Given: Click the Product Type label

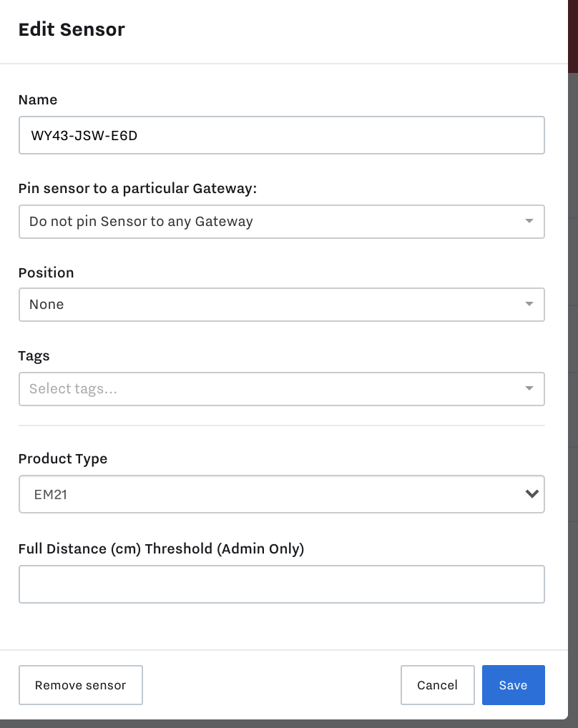Looking at the screenshot, I should tap(63, 458).
